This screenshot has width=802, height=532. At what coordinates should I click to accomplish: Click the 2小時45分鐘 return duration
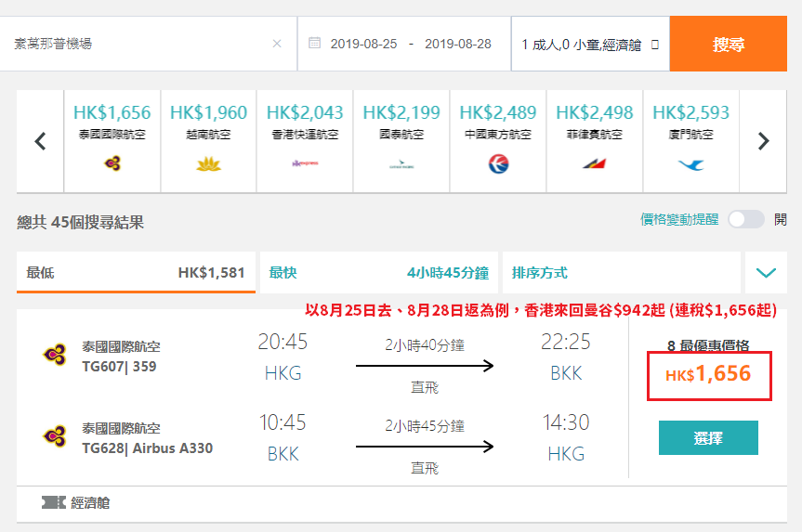pyautogui.click(x=425, y=426)
